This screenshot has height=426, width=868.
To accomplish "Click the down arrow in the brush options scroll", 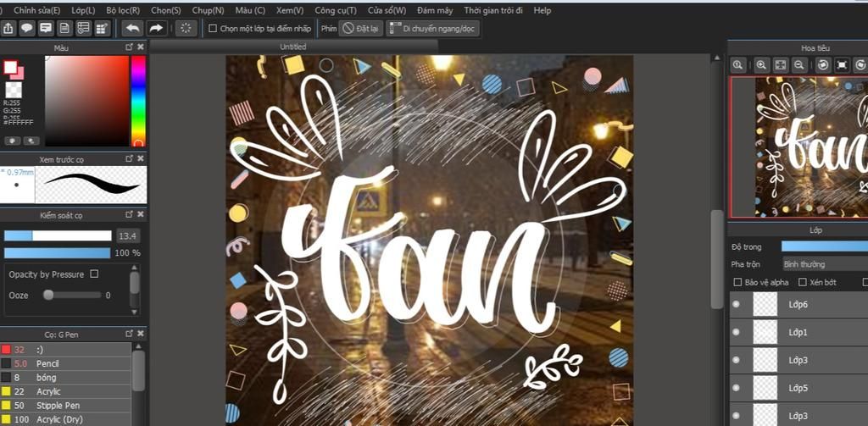I will point(135,312).
